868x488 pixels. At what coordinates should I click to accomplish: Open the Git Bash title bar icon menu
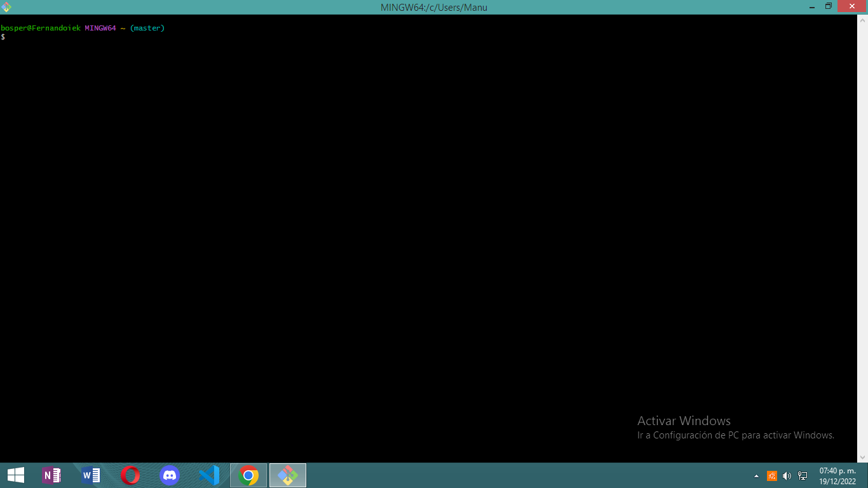7,7
